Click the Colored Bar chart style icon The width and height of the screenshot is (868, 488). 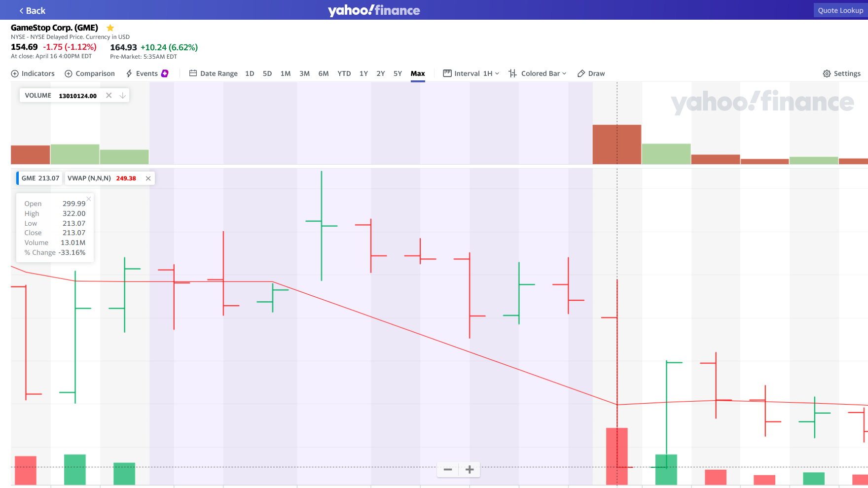click(513, 73)
